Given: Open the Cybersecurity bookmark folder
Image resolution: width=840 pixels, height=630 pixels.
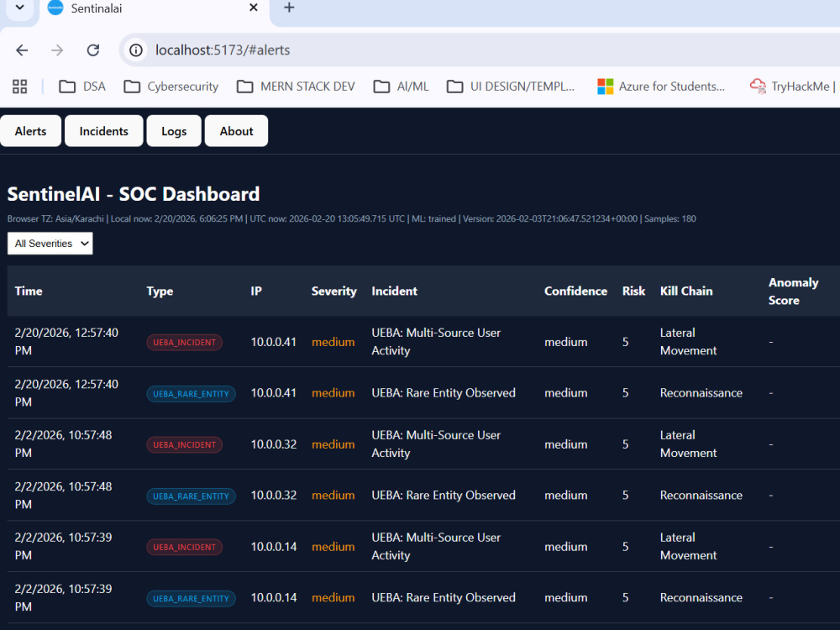Looking at the screenshot, I should click(171, 87).
